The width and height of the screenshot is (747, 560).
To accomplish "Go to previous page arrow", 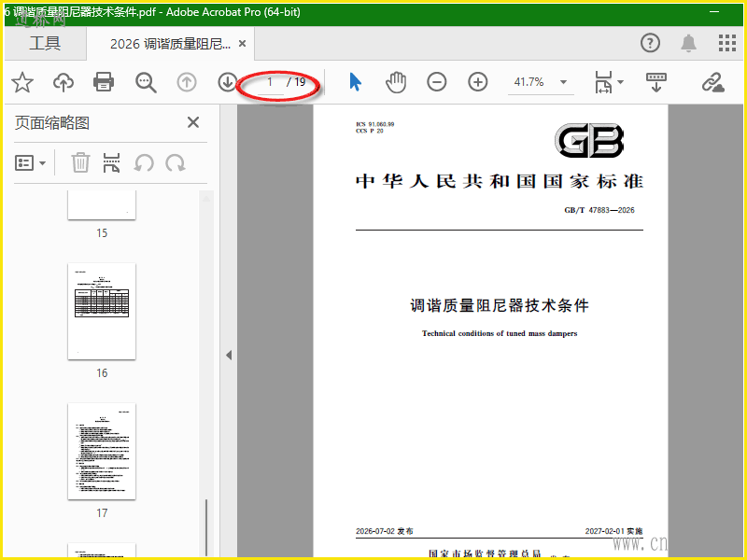I will coord(187,82).
